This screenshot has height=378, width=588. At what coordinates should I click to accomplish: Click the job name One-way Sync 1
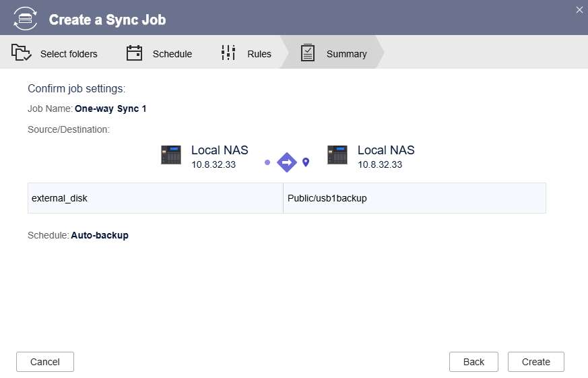pyautogui.click(x=110, y=108)
